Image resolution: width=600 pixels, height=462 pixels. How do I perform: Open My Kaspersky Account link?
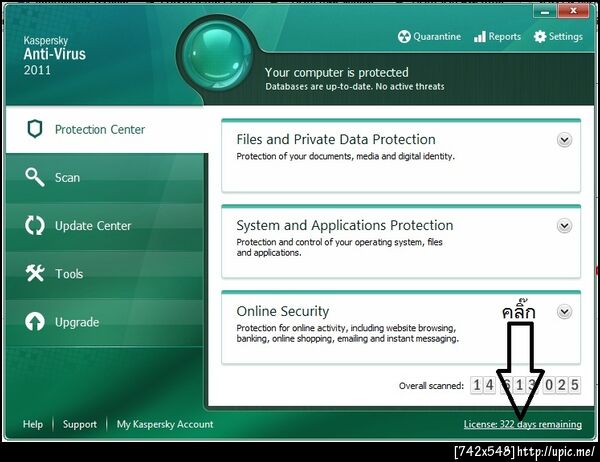click(165, 424)
